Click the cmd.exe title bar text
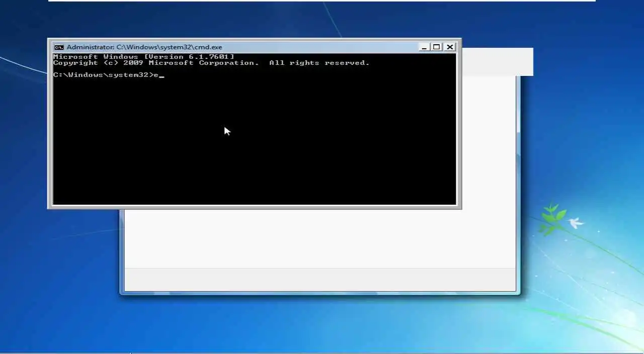 point(144,47)
